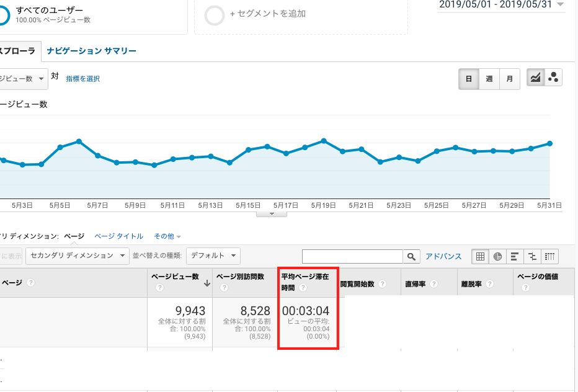
Task: Sort by 平均ページ滞在時間 column header
Action: pos(305,282)
